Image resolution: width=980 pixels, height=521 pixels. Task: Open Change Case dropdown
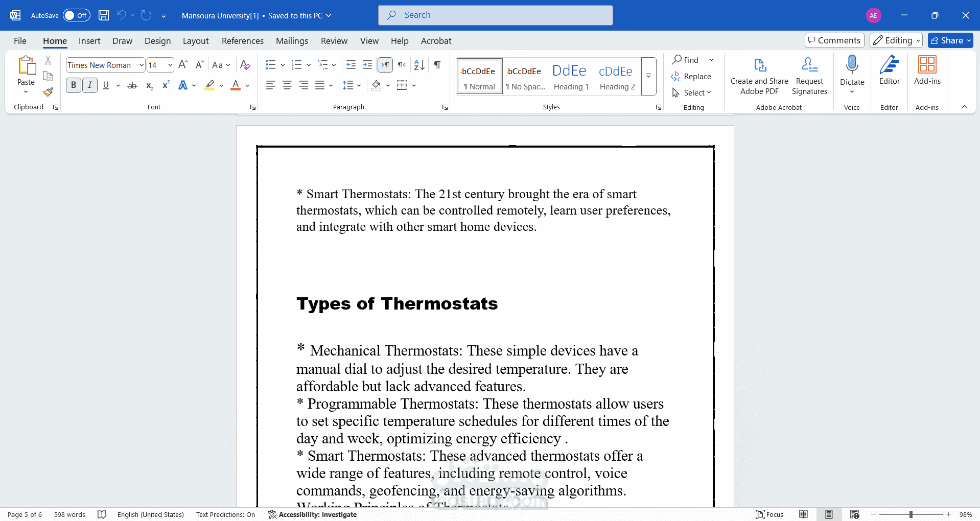pyautogui.click(x=221, y=65)
